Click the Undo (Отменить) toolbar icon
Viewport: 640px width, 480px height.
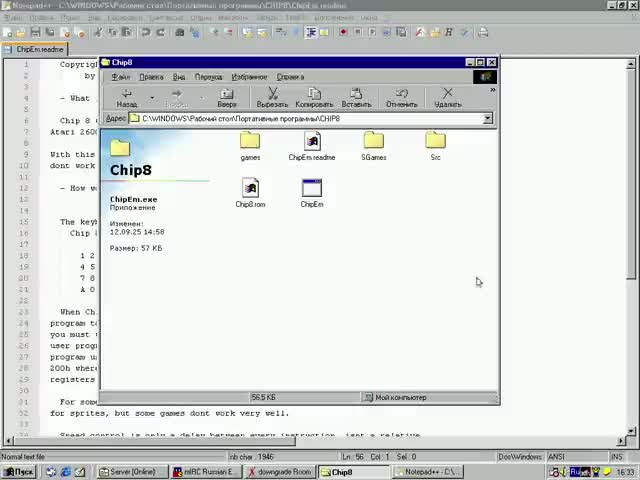click(401, 97)
